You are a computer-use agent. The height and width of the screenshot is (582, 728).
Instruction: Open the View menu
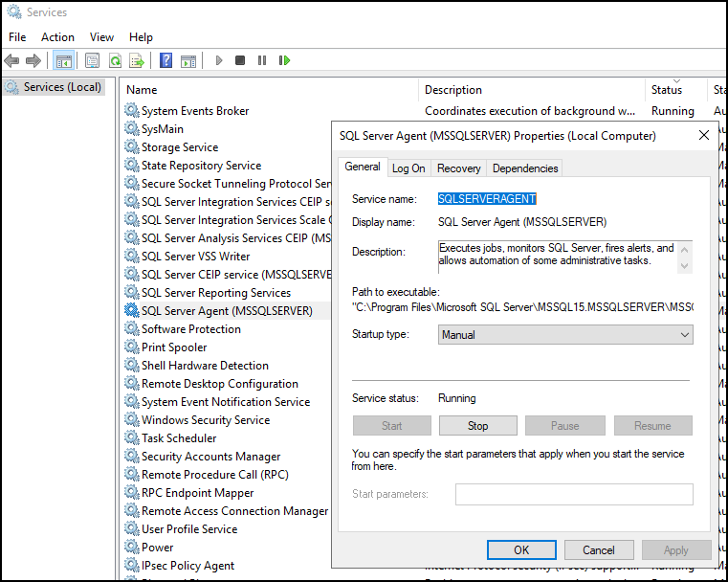[101, 37]
